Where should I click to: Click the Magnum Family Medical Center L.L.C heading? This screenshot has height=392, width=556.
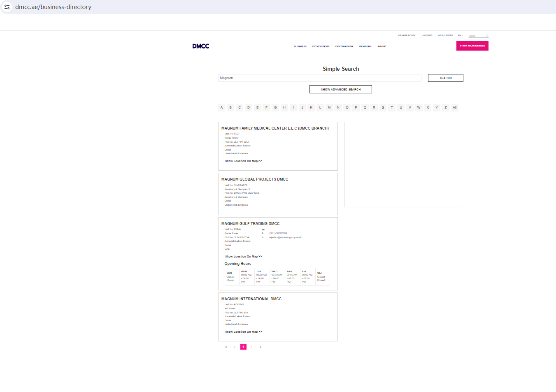[x=275, y=128]
